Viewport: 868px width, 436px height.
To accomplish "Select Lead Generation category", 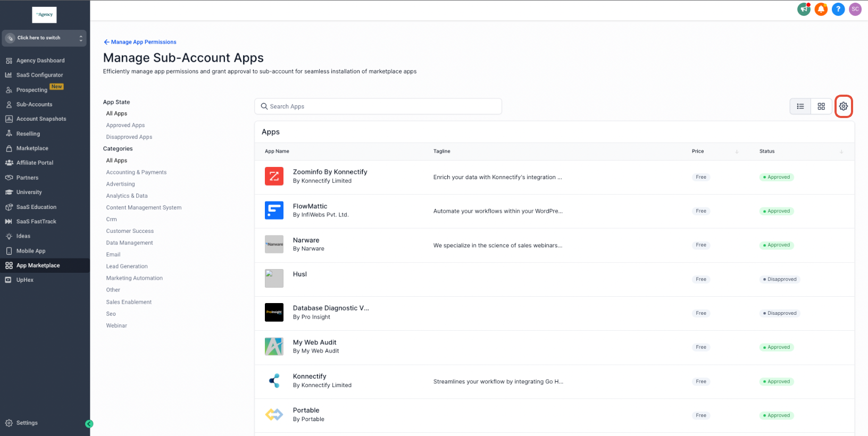I will coord(127,266).
